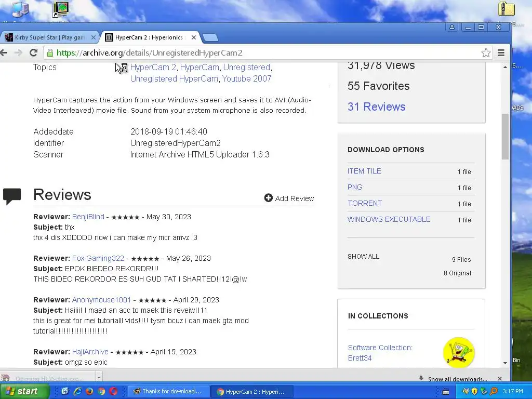Go forward with the browser forward arrow
Image resolution: width=532 pixels, height=399 pixels.
click(x=18, y=52)
